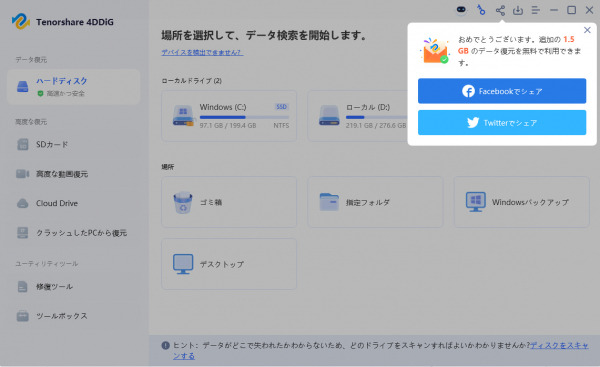Click the download/import icon in the title bar
This screenshot has height=367, width=600.
pos(518,10)
